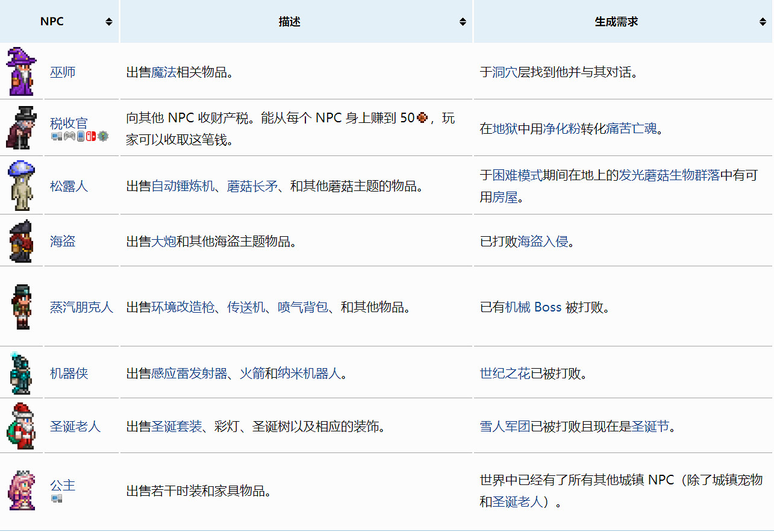The width and height of the screenshot is (774, 532).
Task: Click the Santa Claus NPC sprite
Action: (21, 426)
